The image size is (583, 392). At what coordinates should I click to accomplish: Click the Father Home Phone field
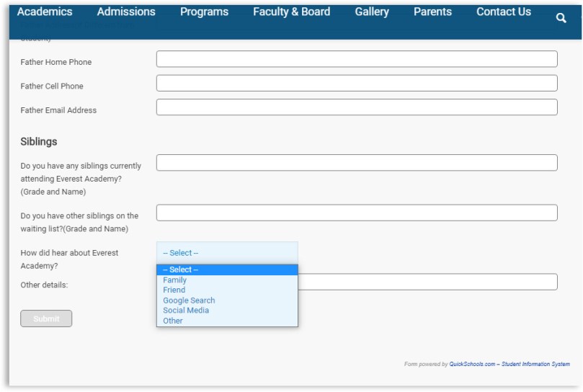pos(357,59)
